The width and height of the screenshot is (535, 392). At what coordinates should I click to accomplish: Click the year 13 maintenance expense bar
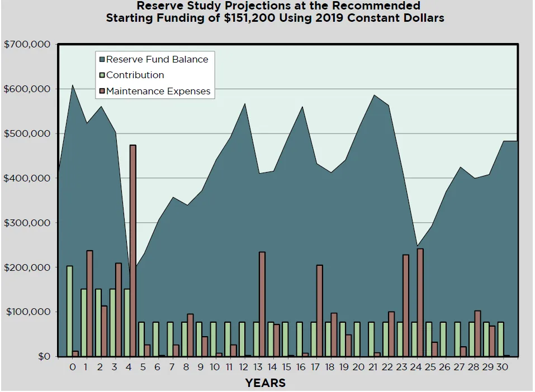[262, 304]
